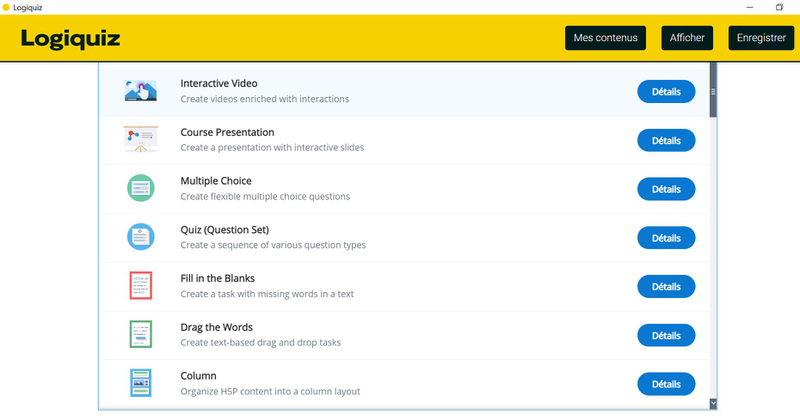
Task: Click the Column content type icon
Action: (x=140, y=383)
